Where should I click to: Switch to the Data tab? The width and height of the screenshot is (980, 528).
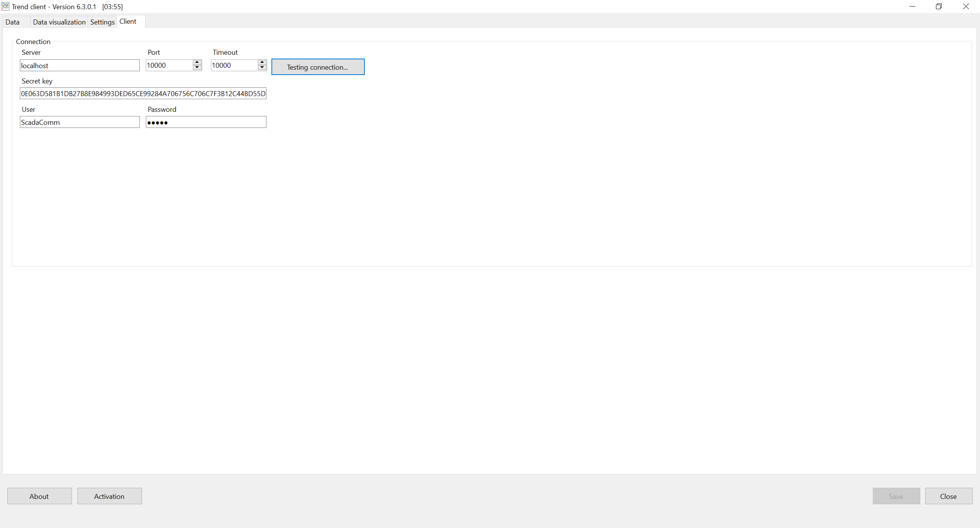click(x=13, y=22)
